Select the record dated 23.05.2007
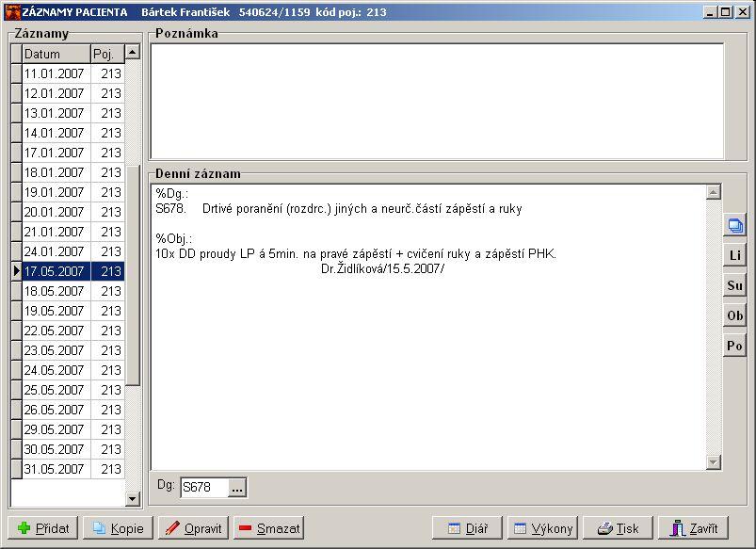This screenshot has width=756, height=549. 73,350
